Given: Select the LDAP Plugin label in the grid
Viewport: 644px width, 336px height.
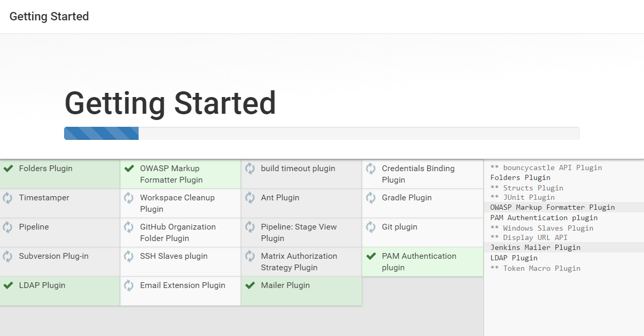Looking at the screenshot, I should click(x=42, y=285).
